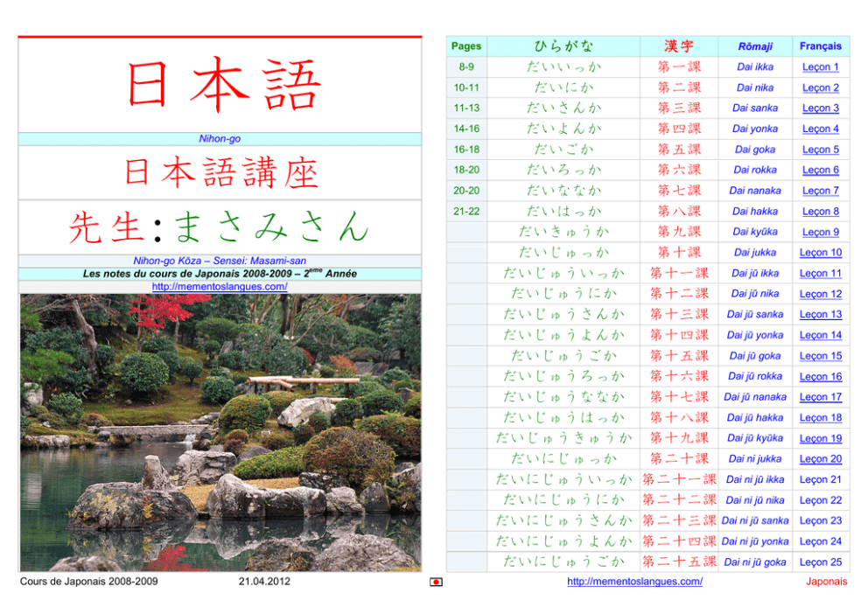Select the 第一課 kanji cell
Viewport: 868px width, 614px height.
coord(679,67)
